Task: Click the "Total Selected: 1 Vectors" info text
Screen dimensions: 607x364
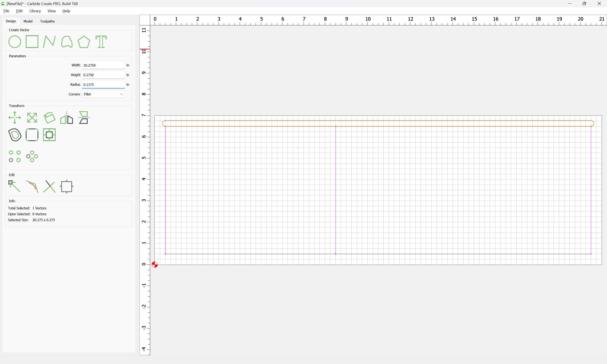Action: coord(27,208)
